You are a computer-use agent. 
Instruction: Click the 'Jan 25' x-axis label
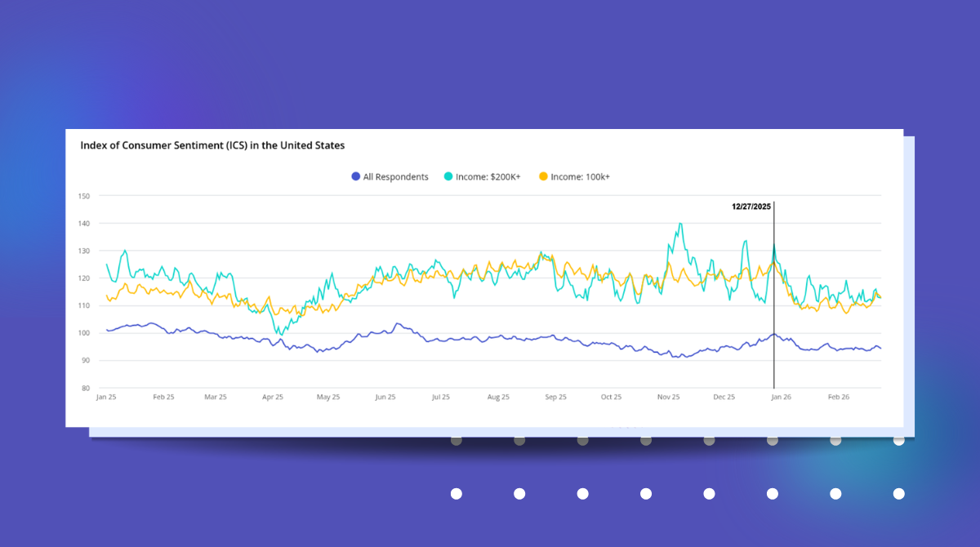[106, 397]
